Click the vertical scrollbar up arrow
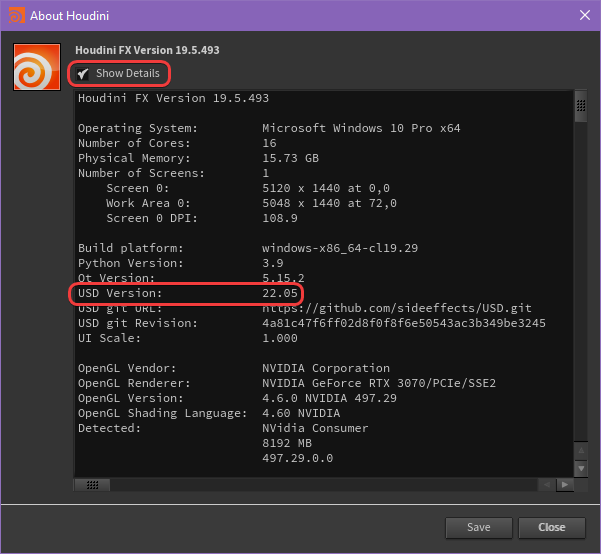The width and height of the screenshot is (601, 554). [x=581, y=450]
